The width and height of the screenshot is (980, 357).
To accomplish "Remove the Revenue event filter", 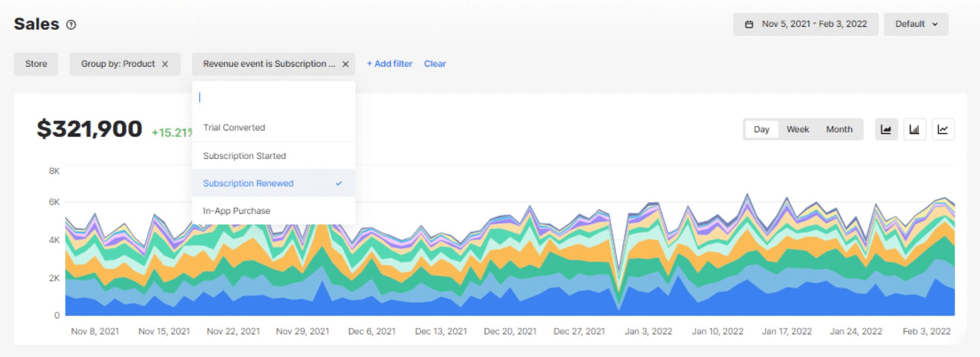I will [346, 64].
